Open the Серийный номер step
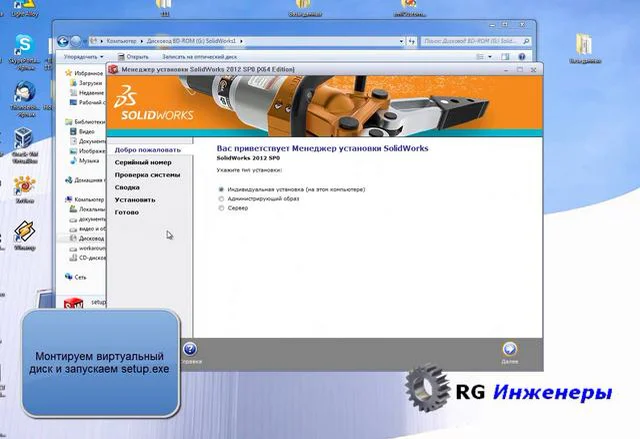Viewport: 640px width, 439px height. (143, 162)
